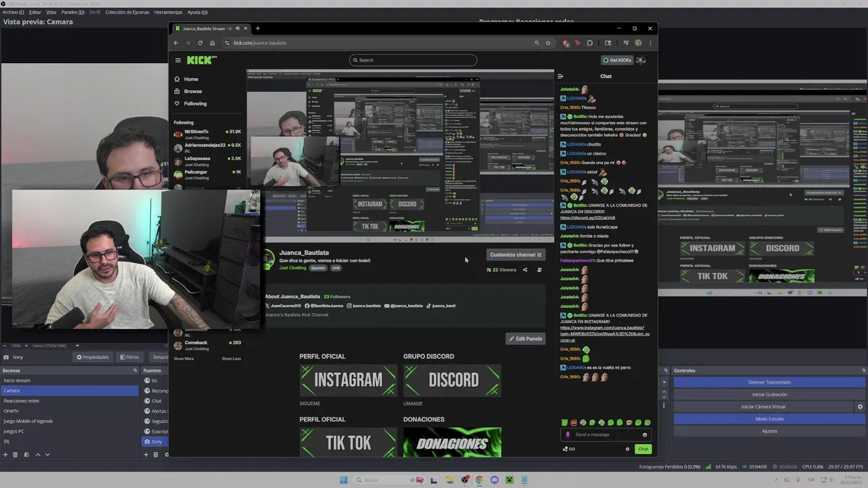Click Edit Panels button

click(x=526, y=338)
